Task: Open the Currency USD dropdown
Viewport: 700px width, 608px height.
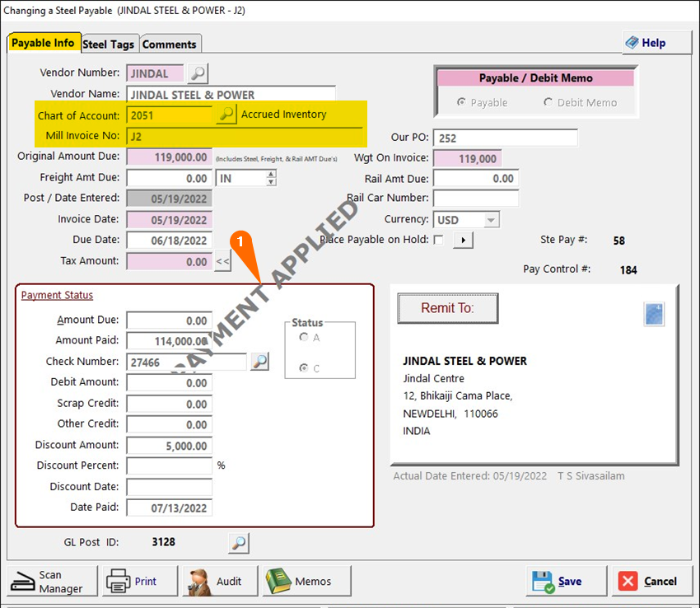Action: [x=491, y=220]
